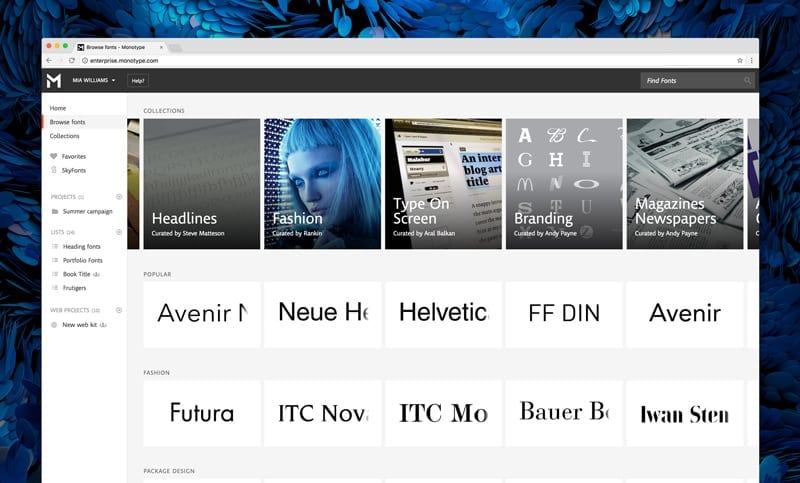Viewport: 800px width, 483px height.
Task: Click the globe icon beside New web kit
Action: pyautogui.click(x=54, y=324)
